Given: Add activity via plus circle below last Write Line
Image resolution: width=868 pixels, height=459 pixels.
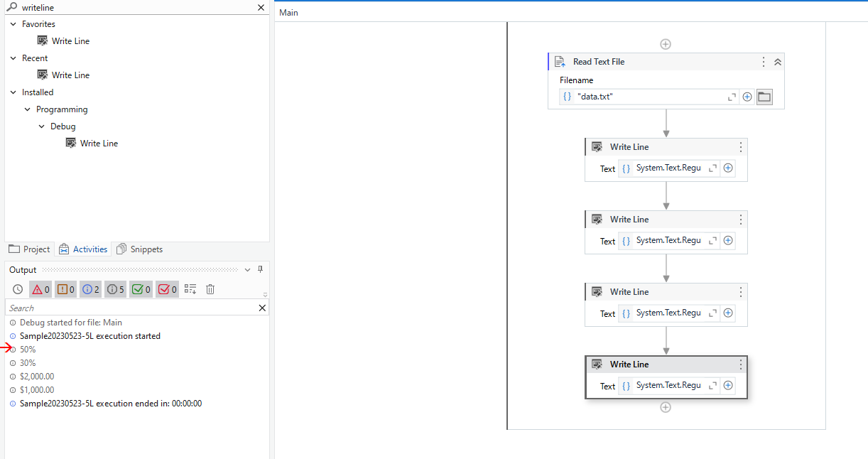Looking at the screenshot, I should (666, 406).
